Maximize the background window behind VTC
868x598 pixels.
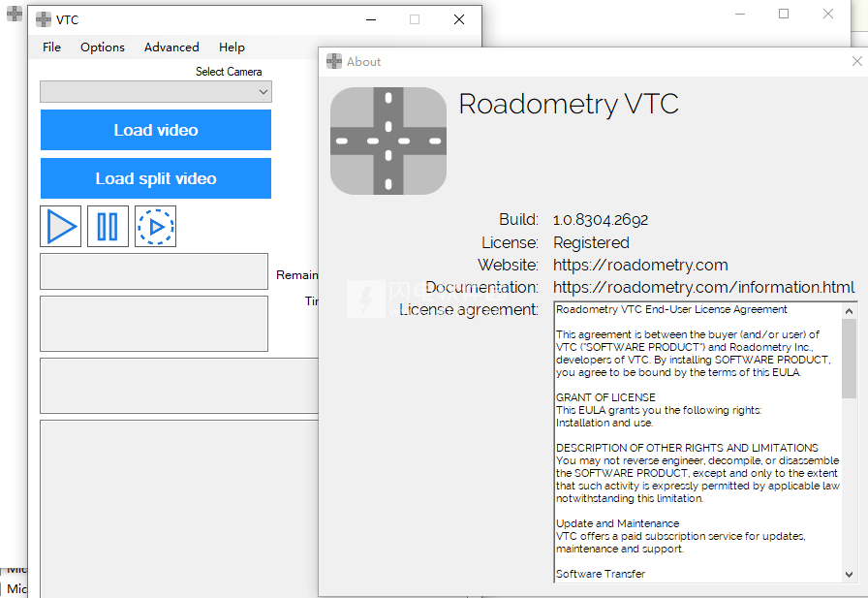[x=784, y=14]
